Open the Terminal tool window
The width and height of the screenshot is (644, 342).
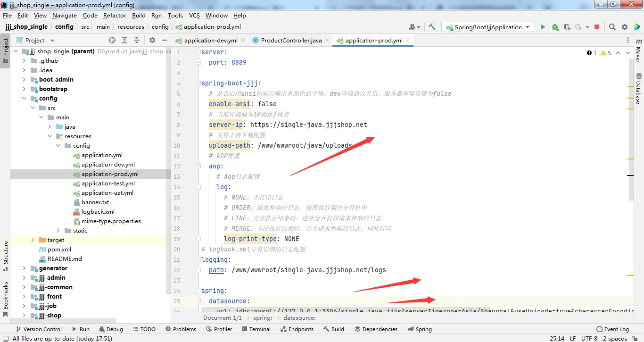[255, 329]
